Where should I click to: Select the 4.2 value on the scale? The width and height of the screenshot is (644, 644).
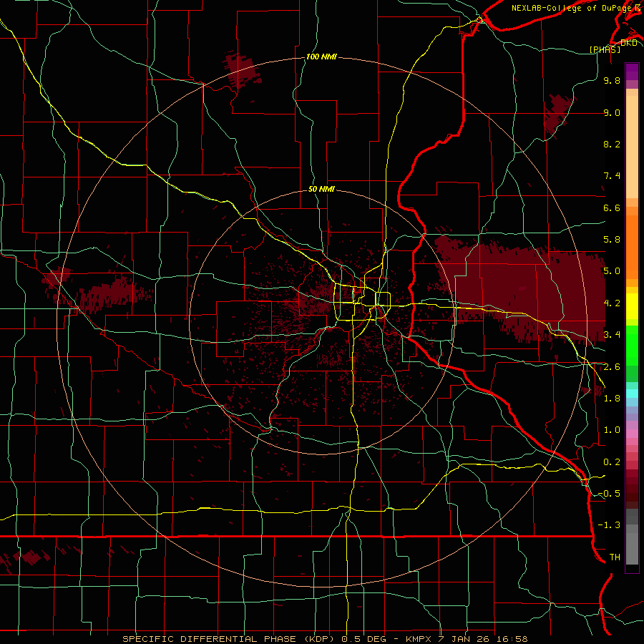612,303
